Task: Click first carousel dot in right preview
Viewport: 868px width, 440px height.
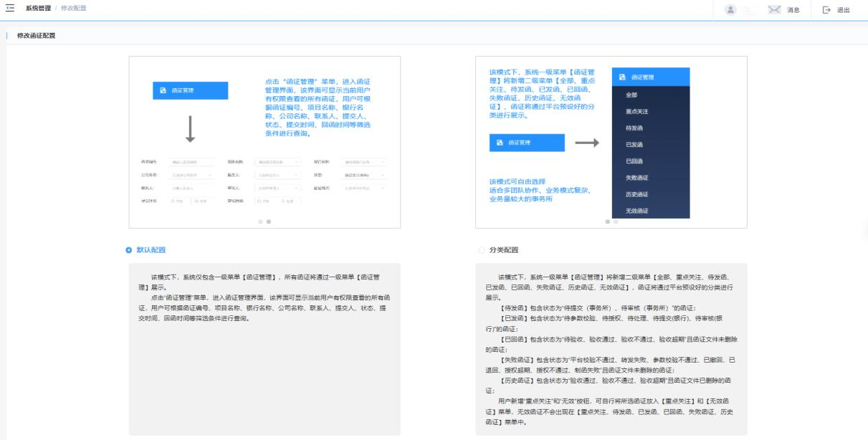Action: point(607,221)
